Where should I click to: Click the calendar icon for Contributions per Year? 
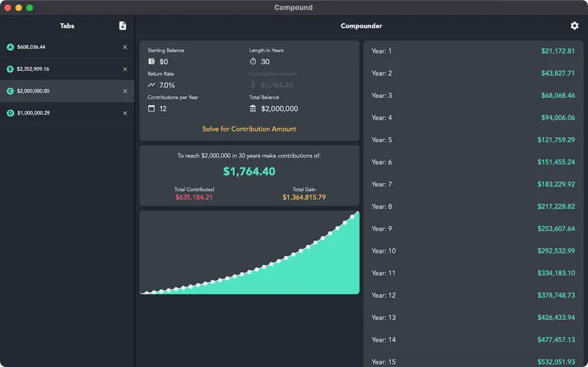(152, 108)
